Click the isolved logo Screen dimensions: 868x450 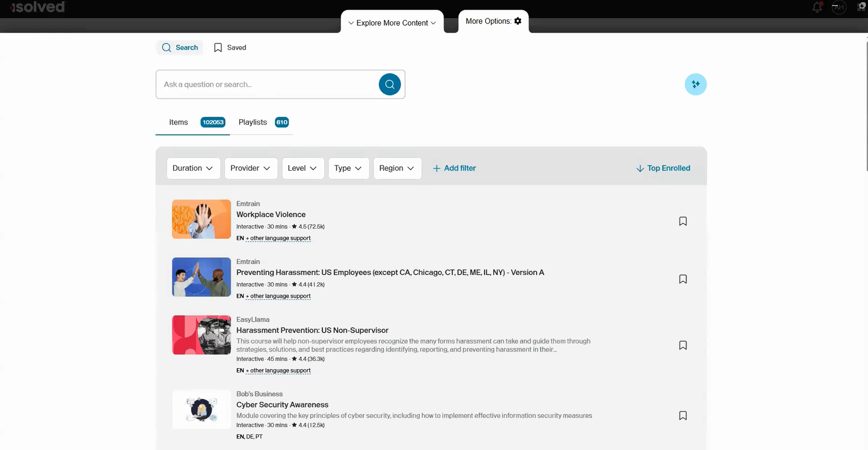click(x=37, y=7)
